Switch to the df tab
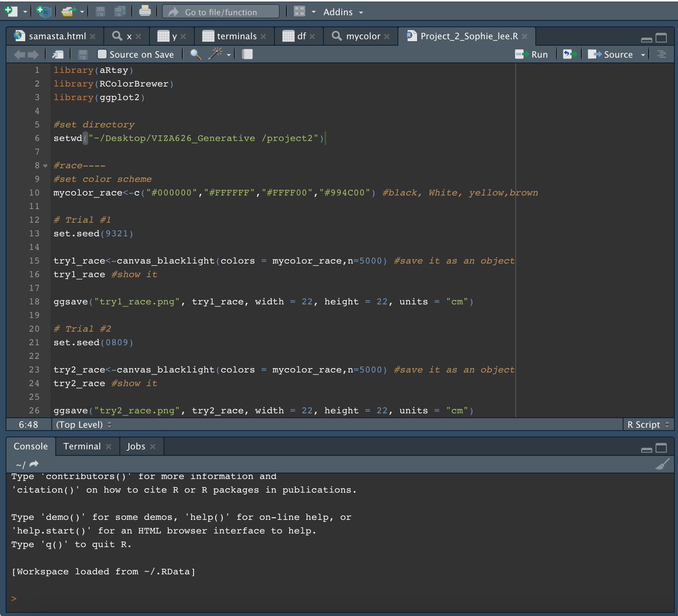The height and width of the screenshot is (616, 678). tap(302, 36)
